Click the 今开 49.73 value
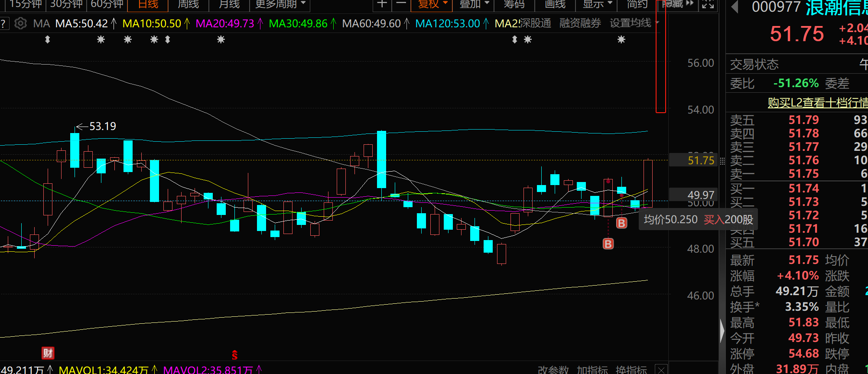 click(x=803, y=338)
